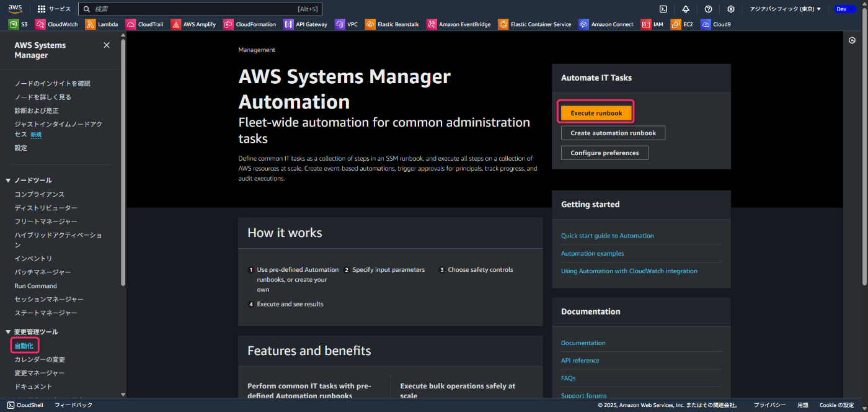Open Cookie の設定 in the footer
This screenshot has height=412, width=868.
[x=836, y=405]
